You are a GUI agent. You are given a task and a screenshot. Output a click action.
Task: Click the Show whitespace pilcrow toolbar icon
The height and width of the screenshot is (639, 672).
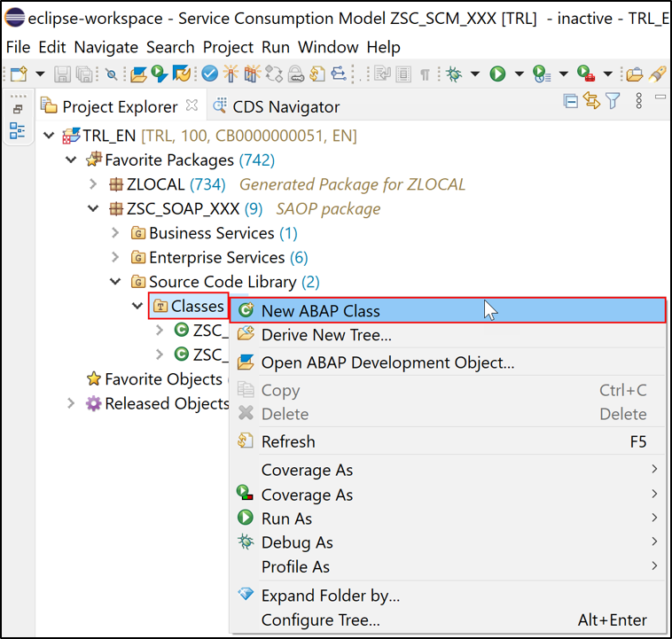tap(425, 74)
